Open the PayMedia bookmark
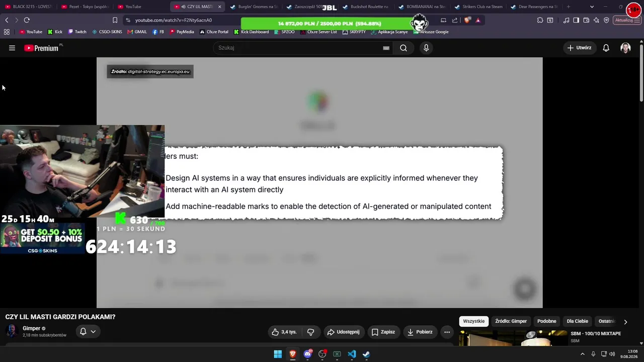Screen dimensions: 644x362 pos(182,32)
